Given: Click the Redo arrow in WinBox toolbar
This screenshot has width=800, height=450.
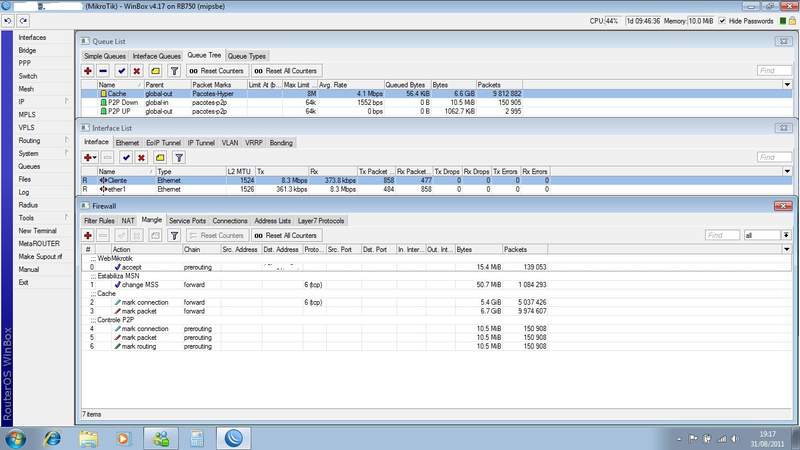Looking at the screenshot, I should (x=23, y=21).
